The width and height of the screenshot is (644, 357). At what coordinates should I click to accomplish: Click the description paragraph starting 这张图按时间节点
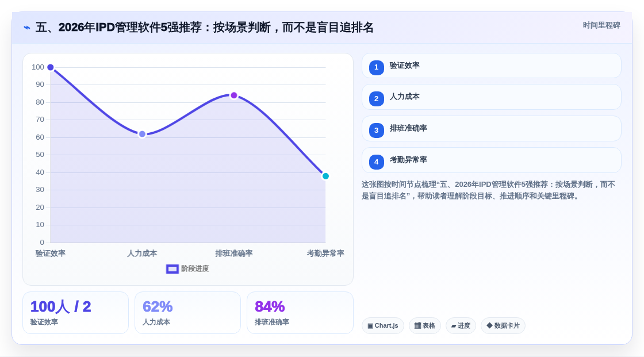[488, 190]
